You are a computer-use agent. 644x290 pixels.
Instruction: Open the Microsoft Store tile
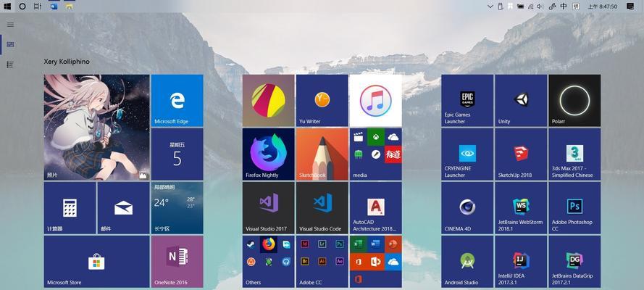(x=96, y=262)
